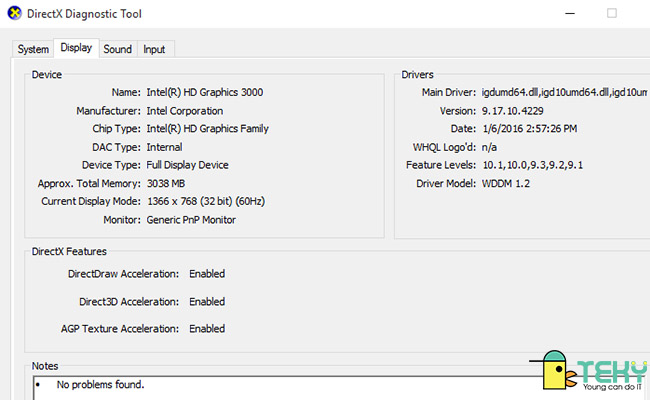Click the Driver Model WDDM 1.2 value

pos(506,183)
